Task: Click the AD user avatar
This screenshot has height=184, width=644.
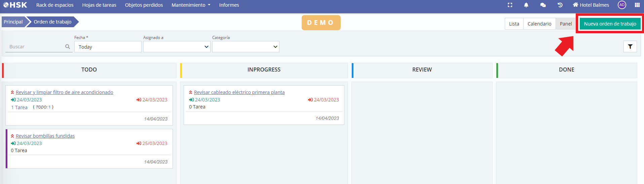Action: [x=622, y=5]
